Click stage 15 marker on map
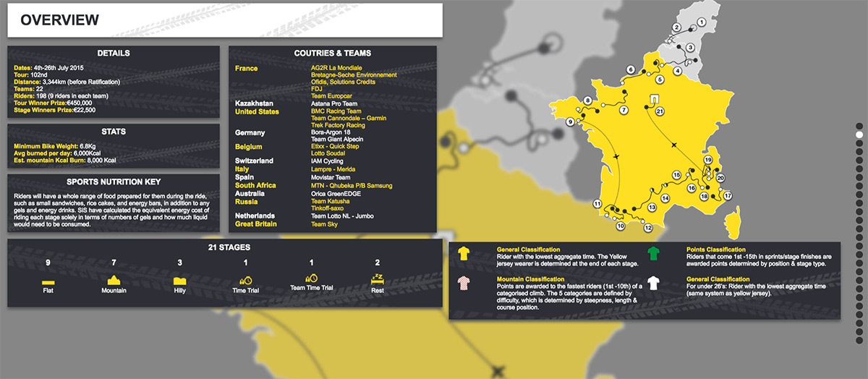Image resolution: width=868 pixels, height=379 pixels. 677,175
